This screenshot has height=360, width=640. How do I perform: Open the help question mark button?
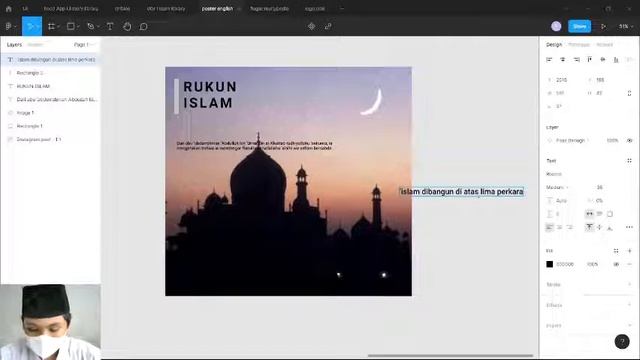pyautogui.click(x=622, y=342)
